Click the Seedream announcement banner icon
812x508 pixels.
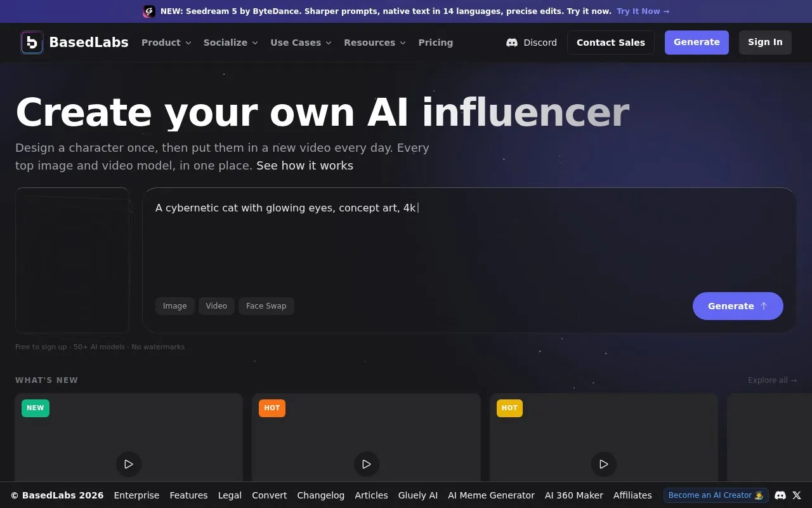point(149,11)
